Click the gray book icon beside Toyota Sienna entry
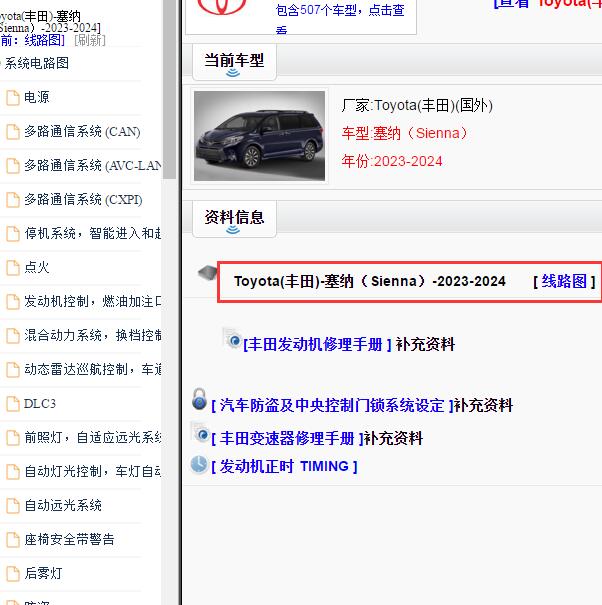Viewport: 602px width, 605px height. (208, 273)
